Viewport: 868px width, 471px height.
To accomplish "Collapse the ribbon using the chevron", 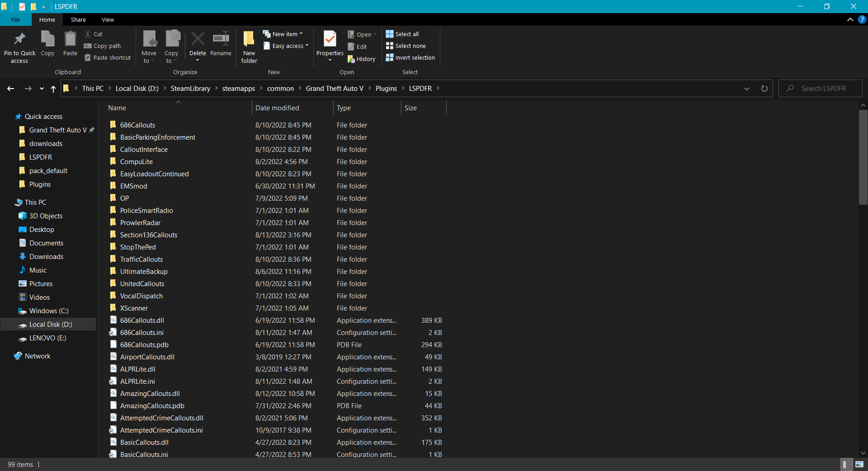I will coord(850,19).
